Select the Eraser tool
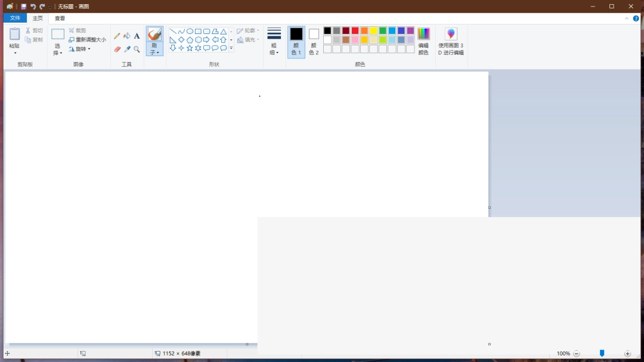This screenshot has width=644, height=362. click(117, 49)
